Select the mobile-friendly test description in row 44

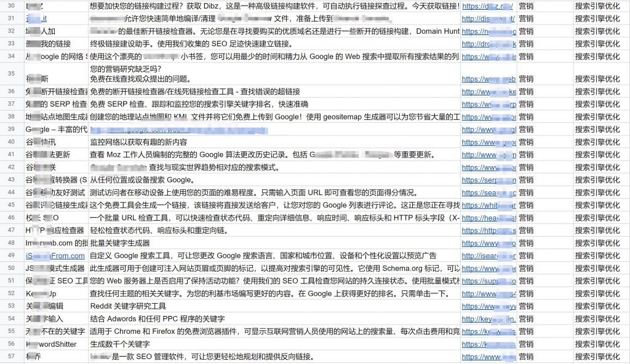pyautogui.click(x=274, y=192)
